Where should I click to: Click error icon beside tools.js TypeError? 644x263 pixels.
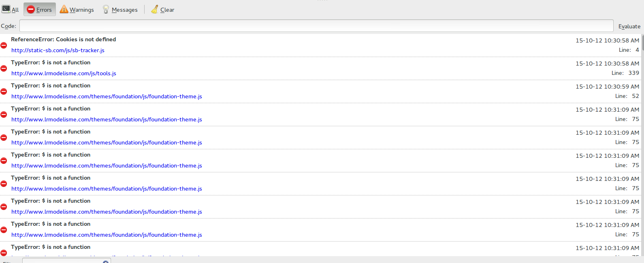pos(4,68)
